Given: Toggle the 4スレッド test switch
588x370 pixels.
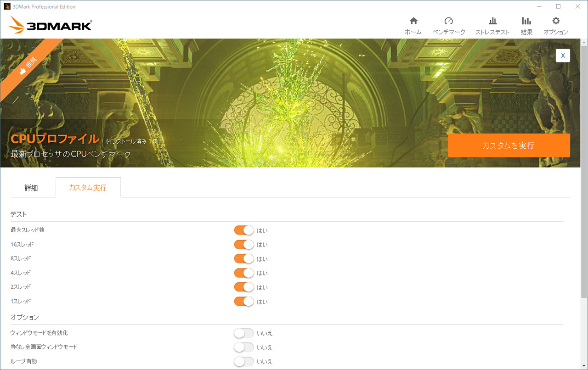Looking at the screenshot, I should (x=244, y=273).
